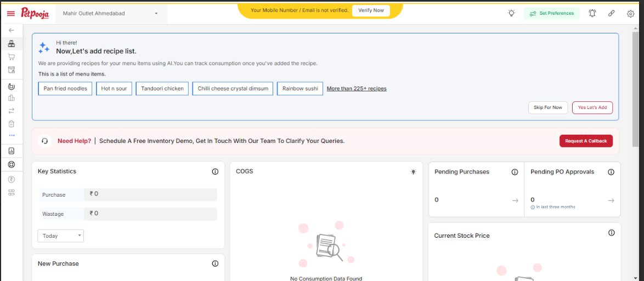Click Pending Purchases info icon
The height and width of the screenshot is (281, 644).
coord(515,172)
